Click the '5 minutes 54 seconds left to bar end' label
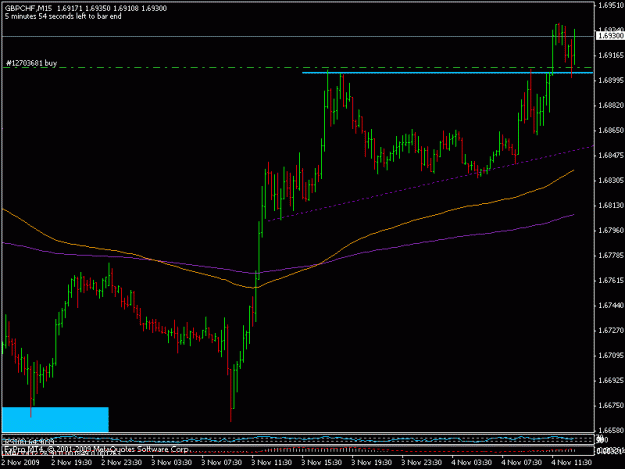Image resolution: width=625 pixels, height=469 pixels. coord(63,16)
